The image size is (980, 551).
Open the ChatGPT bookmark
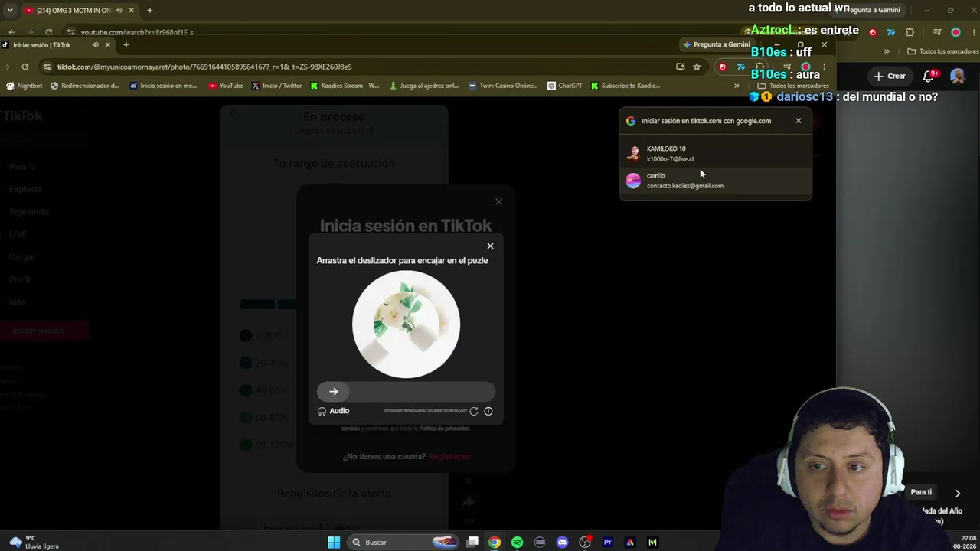(565, 86)
